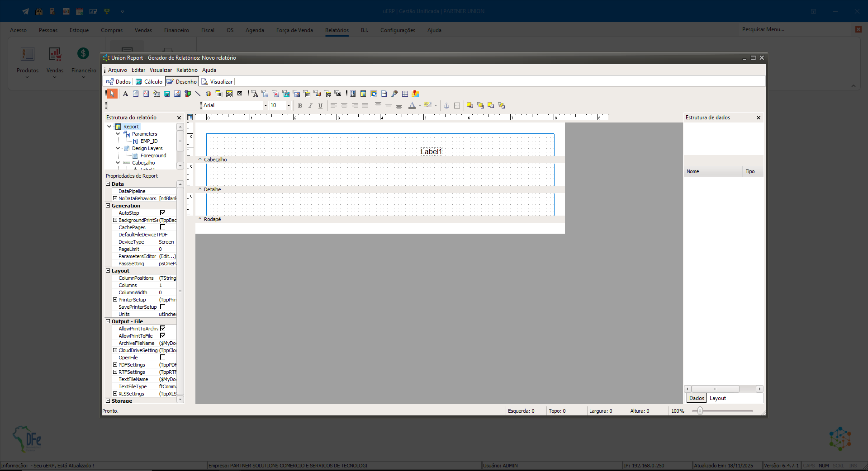Open the Relatório menu

tap(187, 70)
